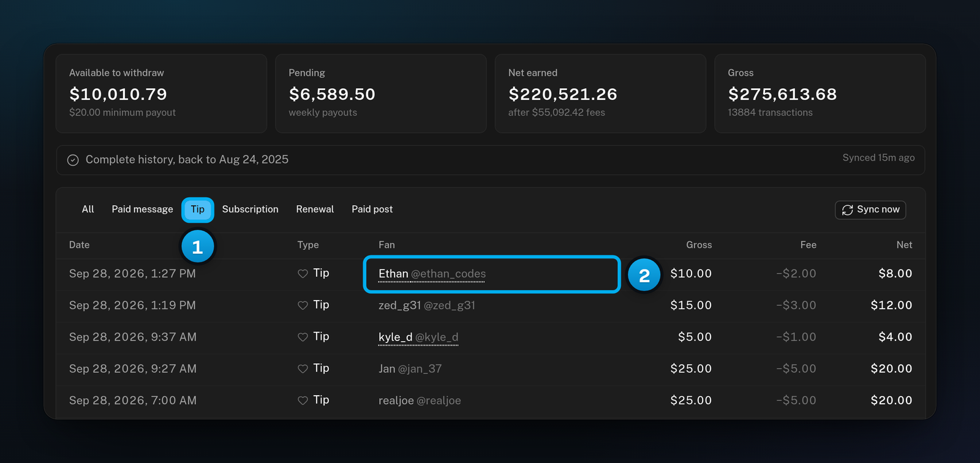Viewport: 980px width, 463px height.
Task: Click the -$1.00 fee value
Action: (796, 337)
